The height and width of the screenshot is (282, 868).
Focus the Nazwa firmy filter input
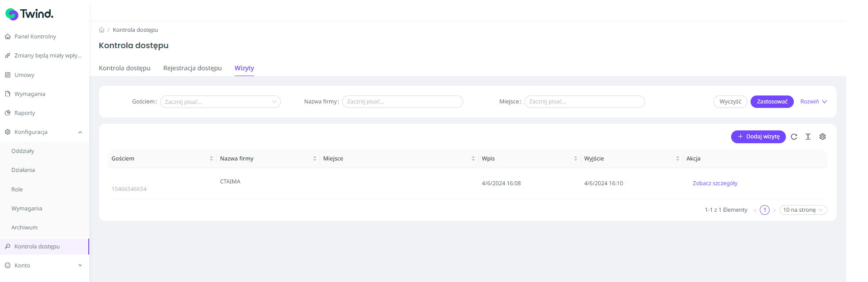403,102
